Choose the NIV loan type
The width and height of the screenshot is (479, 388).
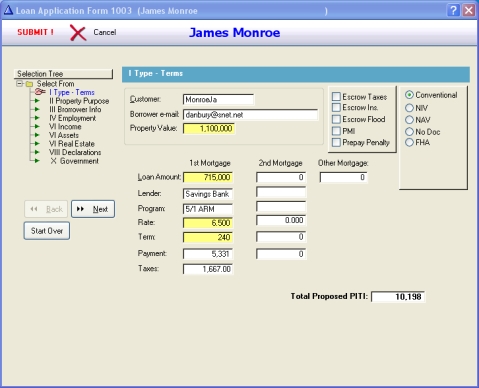click(x=409, y=108)
